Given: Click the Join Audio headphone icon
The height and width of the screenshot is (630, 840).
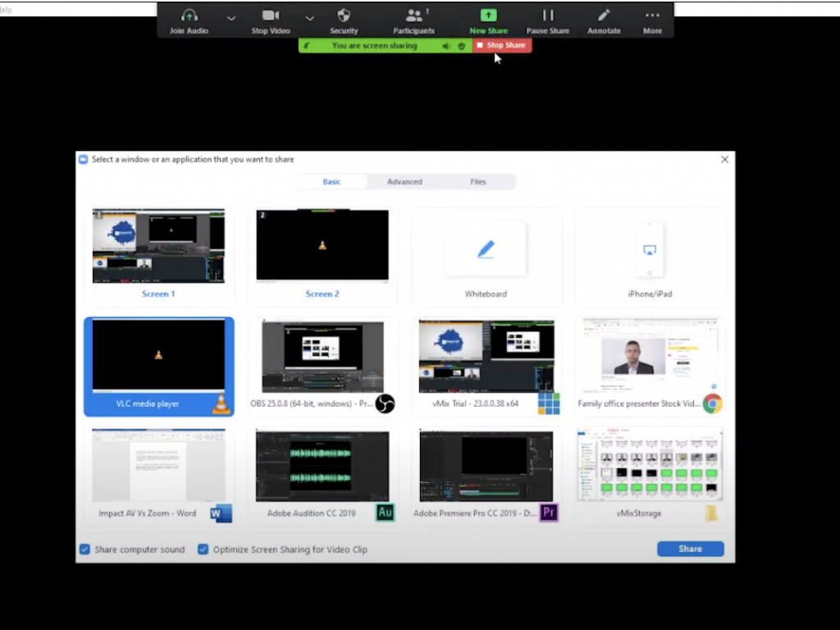Looking at the screenshot, I should [189, 16].
